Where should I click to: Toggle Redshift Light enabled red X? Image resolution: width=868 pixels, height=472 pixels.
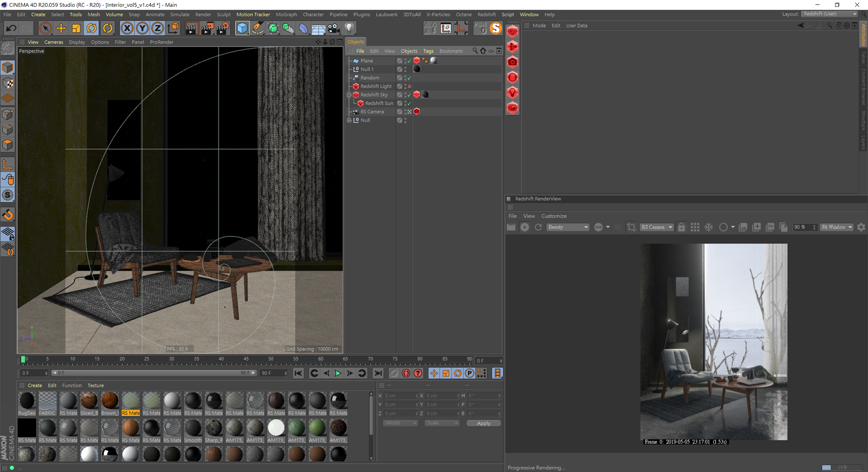pos(410,86)
